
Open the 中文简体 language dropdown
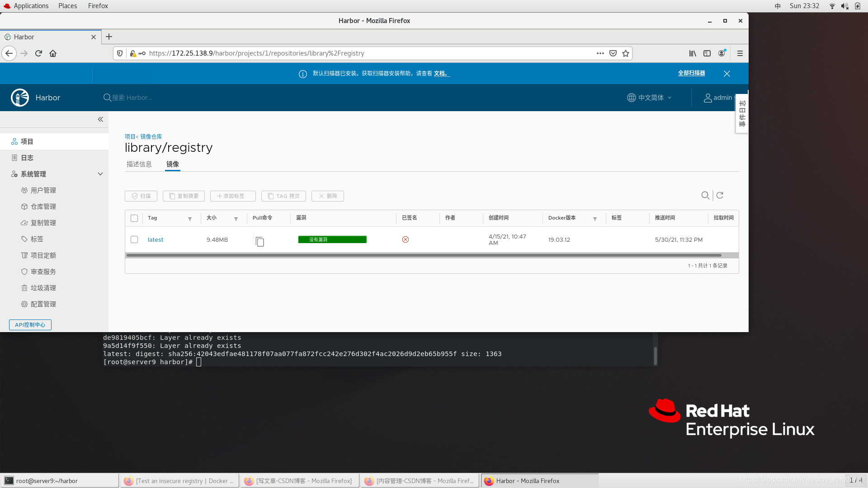point(650,98)
